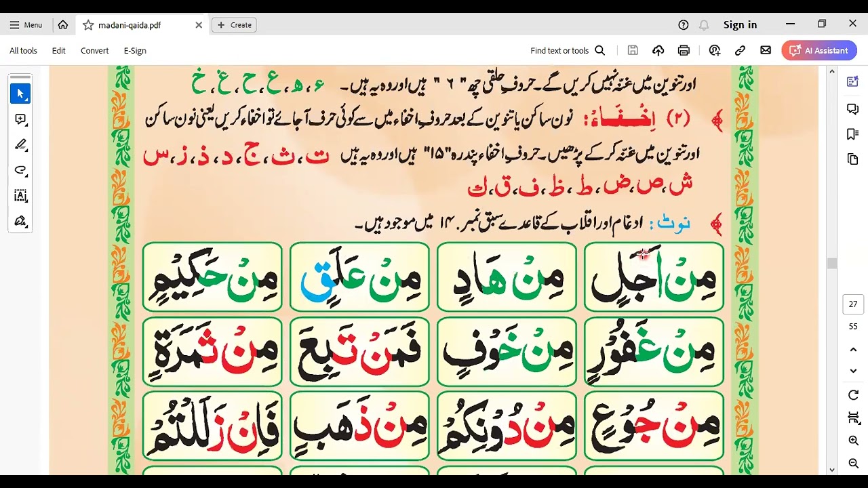Open the page thumbnails copy icon
Image resolution: width=868 pixels, height=488 pixels.
[x=853, y=159]
